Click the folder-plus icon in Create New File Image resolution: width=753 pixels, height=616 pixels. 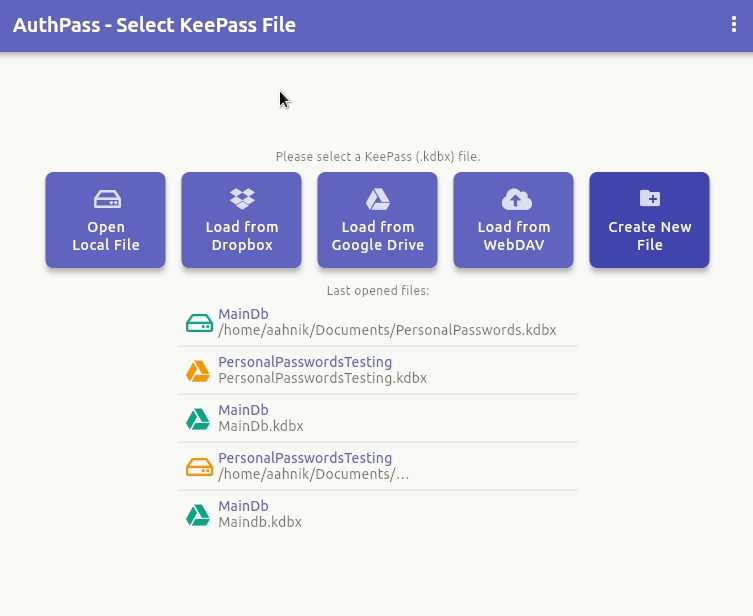pyautogui.click(x=650, y=198)
